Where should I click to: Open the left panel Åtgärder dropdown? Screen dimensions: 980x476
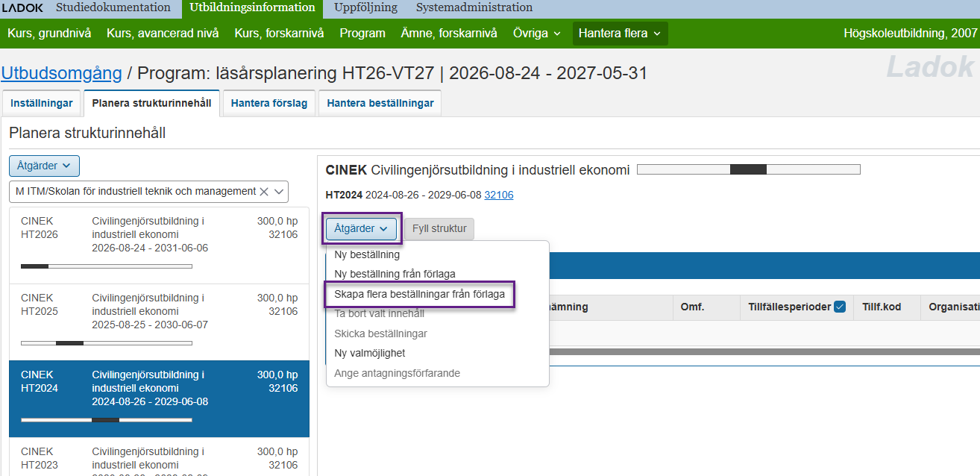(x=44, y=166)
